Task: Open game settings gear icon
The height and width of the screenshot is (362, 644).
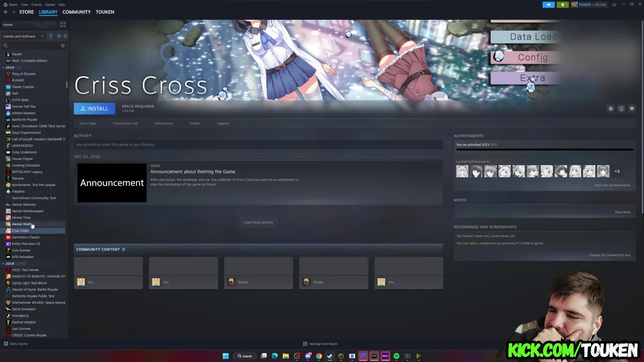Action: 611,109
